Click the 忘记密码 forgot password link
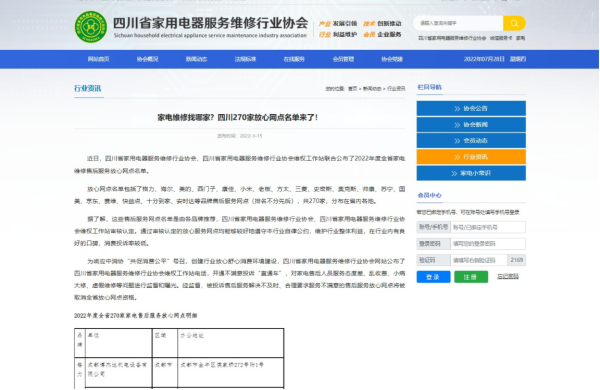This screenshot has width=600, height=390. click(x=508, y=276)
